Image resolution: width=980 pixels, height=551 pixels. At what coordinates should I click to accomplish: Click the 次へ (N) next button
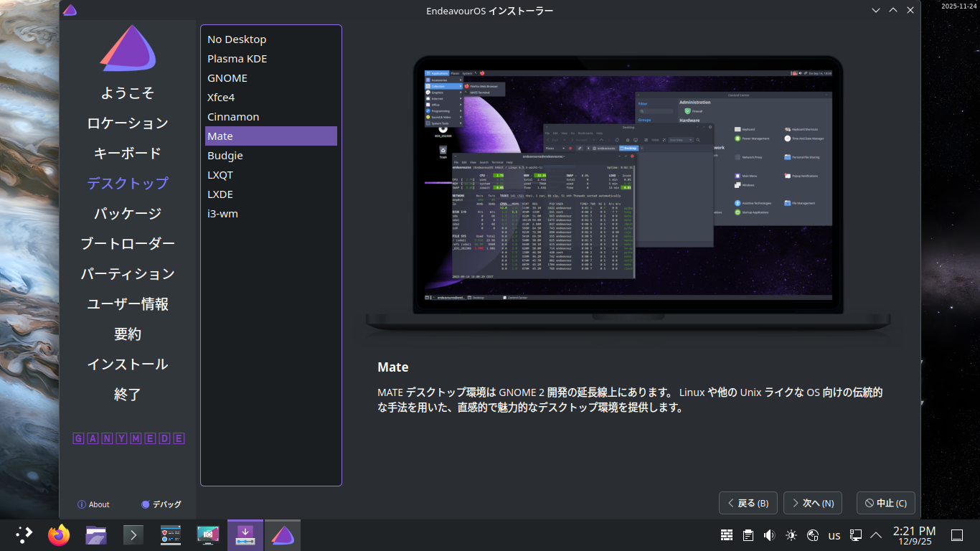[812, 503]
